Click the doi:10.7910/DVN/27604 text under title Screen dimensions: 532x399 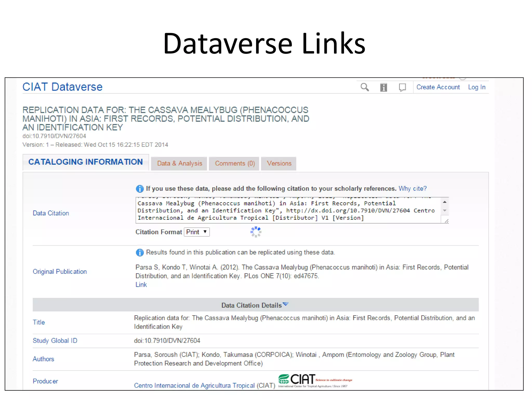(54, 136)
